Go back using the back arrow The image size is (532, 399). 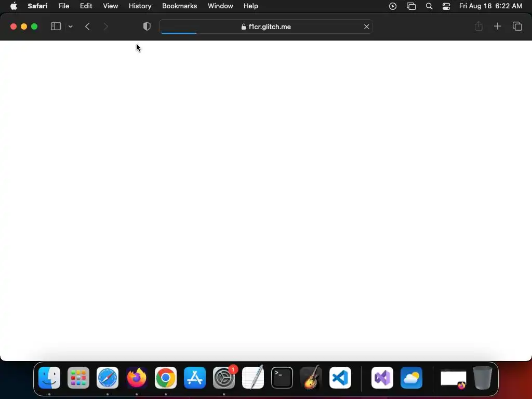(x=87, y=26)
